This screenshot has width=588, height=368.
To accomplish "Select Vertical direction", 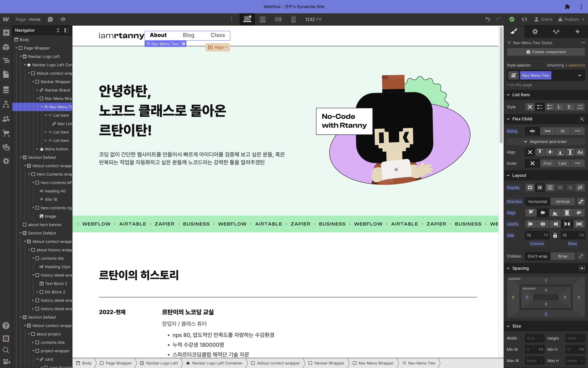I will [562, 202].
